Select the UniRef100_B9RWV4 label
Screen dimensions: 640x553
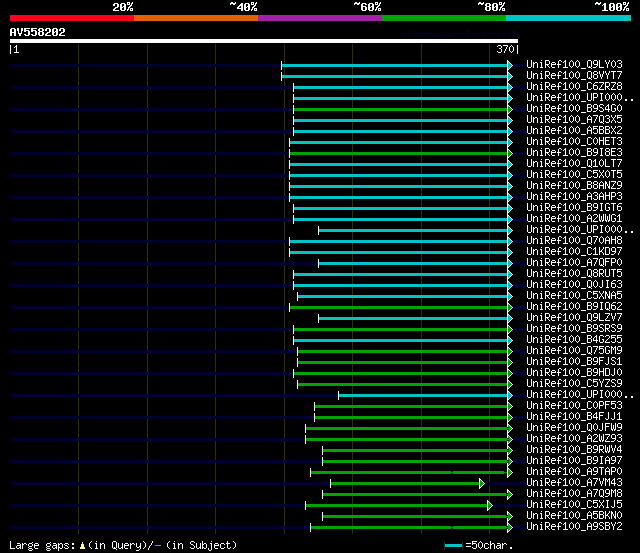click(x=574, y=450)
